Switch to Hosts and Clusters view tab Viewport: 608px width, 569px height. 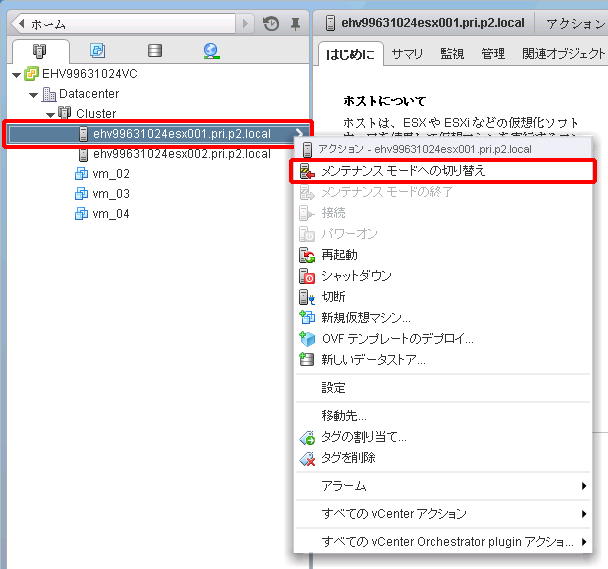[40, 51]
